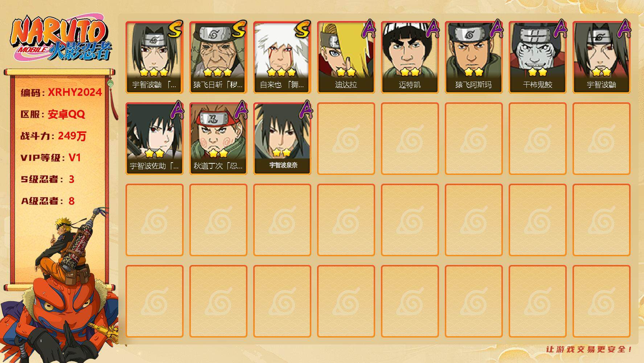Click the 让游戏交易更安全 slogan
Image resolution: width=644 pixels, height=363 pixels.
[x=589, y=349]
